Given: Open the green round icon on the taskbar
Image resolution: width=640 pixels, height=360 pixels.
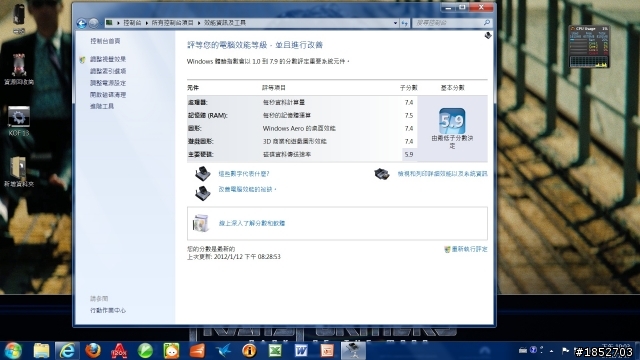Looking at the screenshot, I should click(x=145, y=351).
